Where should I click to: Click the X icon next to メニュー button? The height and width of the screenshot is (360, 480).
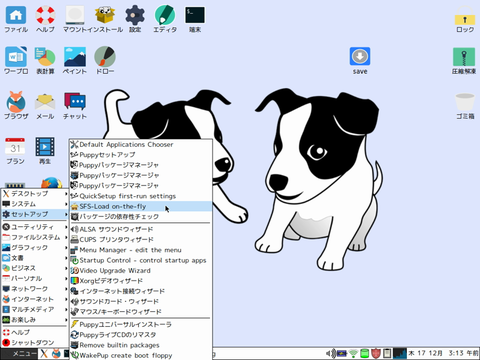click(x=44, y=353)
